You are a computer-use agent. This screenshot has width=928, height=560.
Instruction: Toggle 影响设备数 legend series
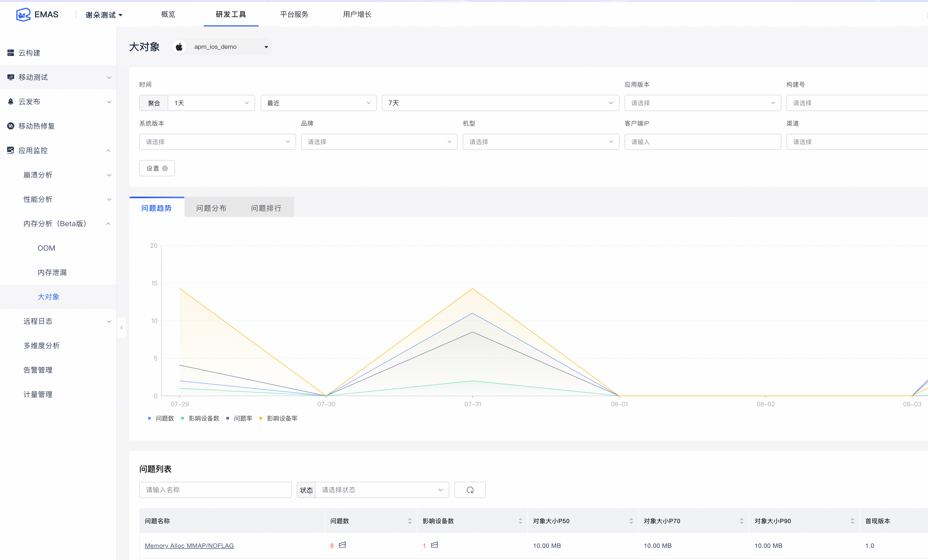pos(200,418)
